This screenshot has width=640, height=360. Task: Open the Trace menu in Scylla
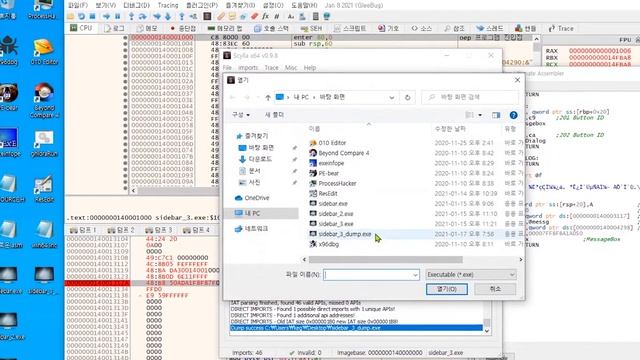271,68
